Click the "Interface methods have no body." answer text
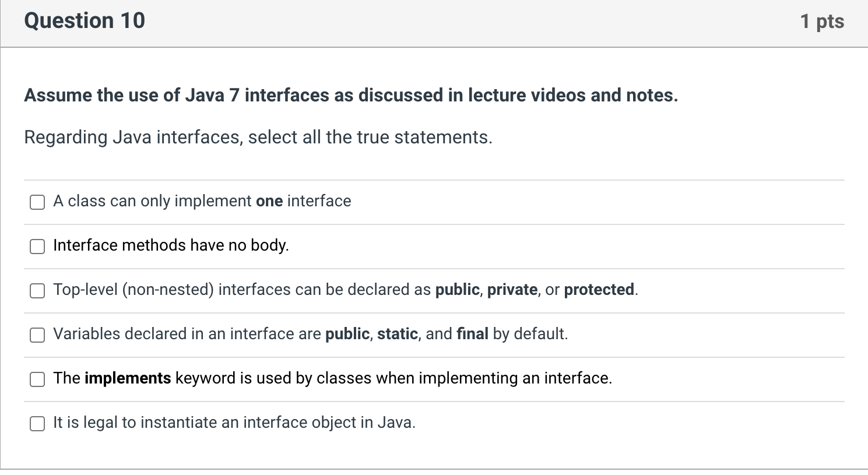868x475 pixels. coord(171,245)
